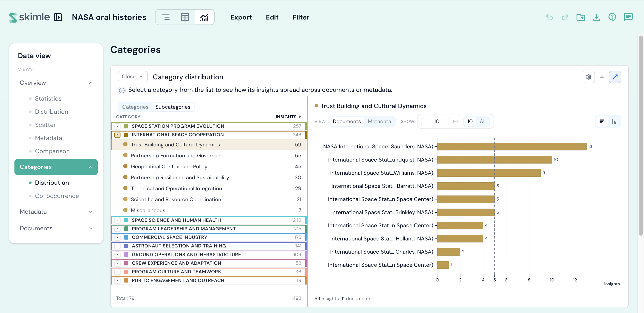Select Partnership Formation and Governance subcategory
This screenshot has height=313, width=644.
tap(209, 156)
